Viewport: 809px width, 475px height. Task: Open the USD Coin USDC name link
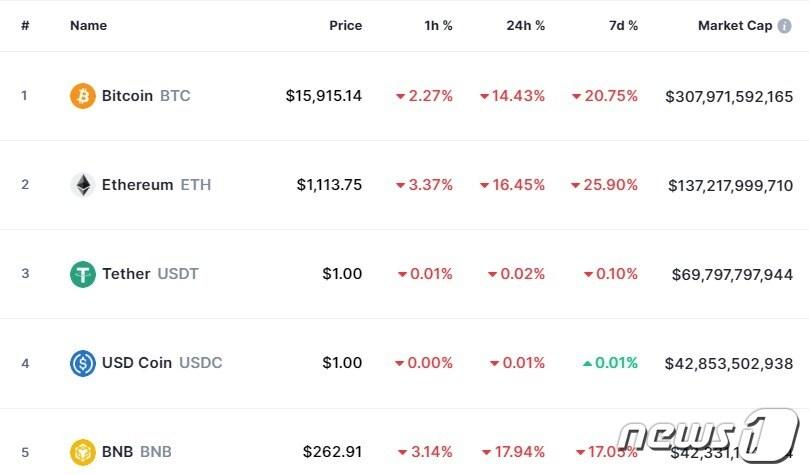(162, 363)
